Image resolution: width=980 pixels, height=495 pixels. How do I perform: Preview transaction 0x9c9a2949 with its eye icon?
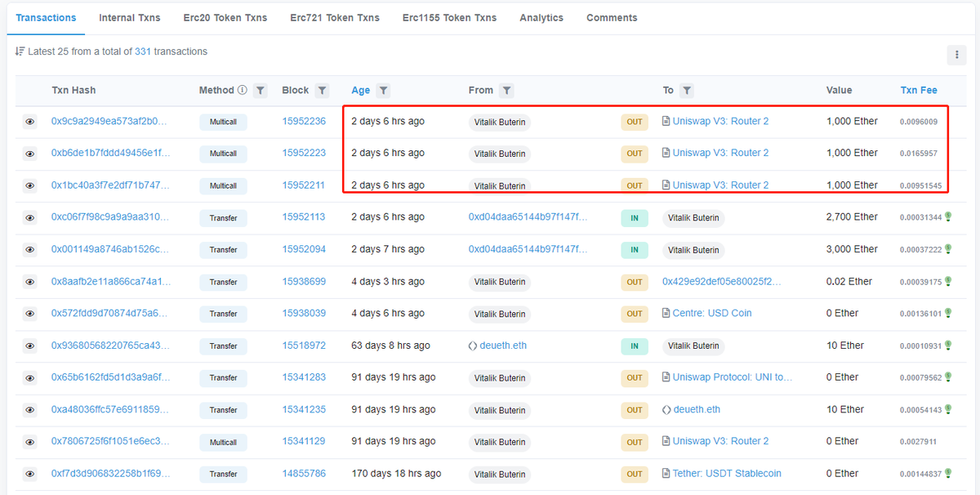pyautogui.click(x=29, y=121)
